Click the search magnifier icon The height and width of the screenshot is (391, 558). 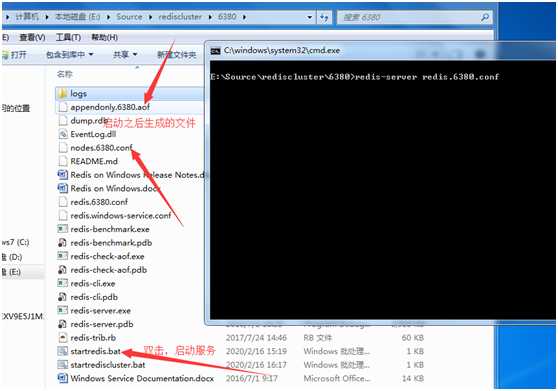point(484,17)
